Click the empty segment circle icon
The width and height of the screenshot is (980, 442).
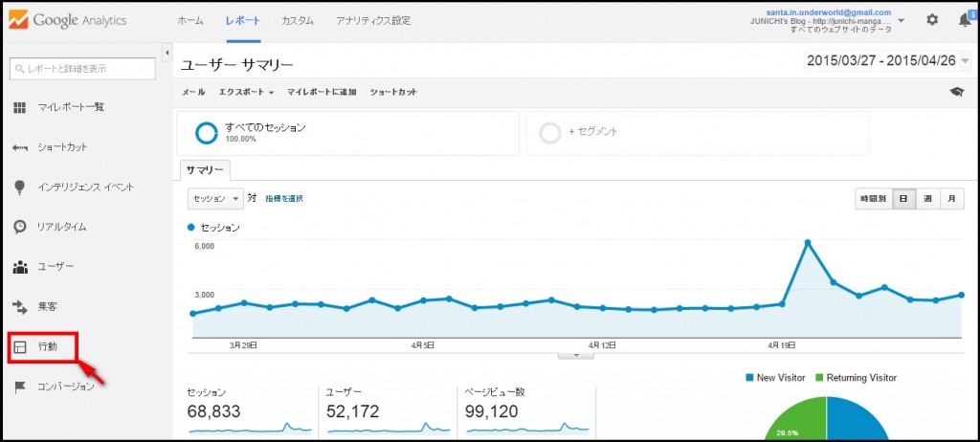[550, 133]
